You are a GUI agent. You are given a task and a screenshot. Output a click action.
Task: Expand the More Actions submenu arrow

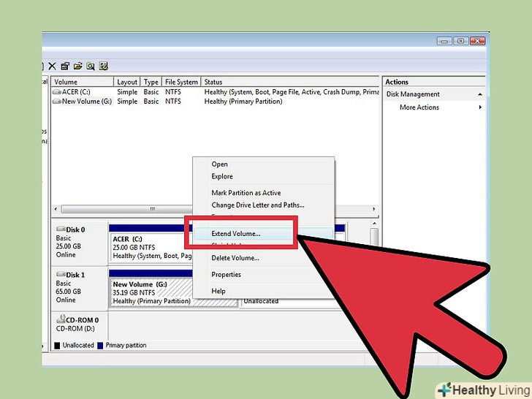[x=480, y=107]
